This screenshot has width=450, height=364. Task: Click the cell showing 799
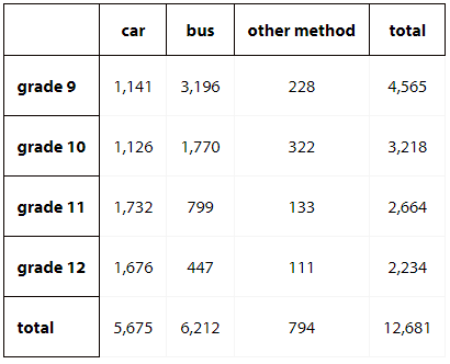tap(200, 207)
